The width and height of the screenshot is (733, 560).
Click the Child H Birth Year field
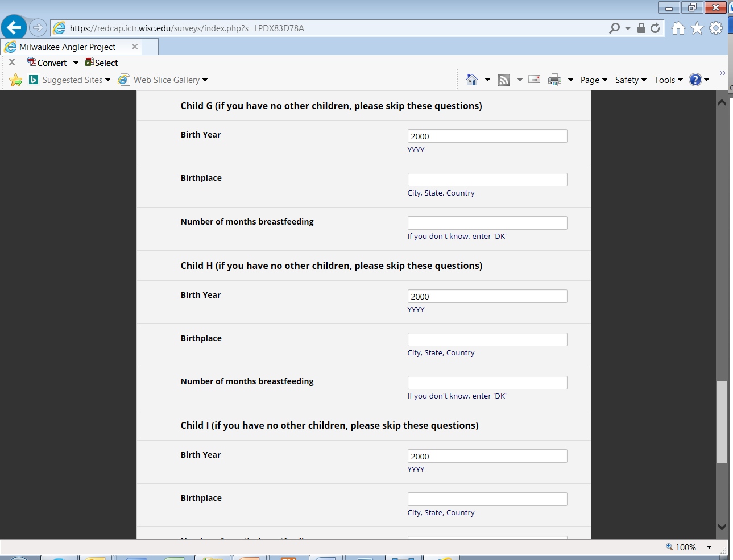point(487,296)
